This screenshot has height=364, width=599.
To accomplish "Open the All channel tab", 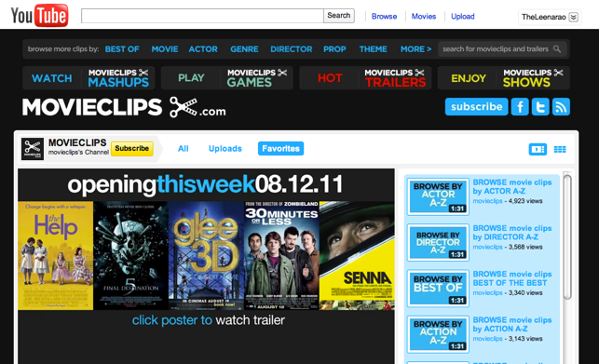I will tap(183, 149).
